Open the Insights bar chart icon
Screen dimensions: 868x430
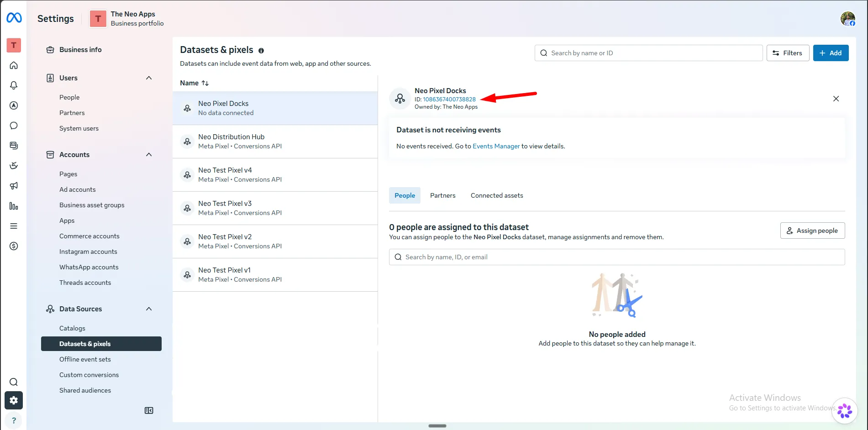tap(14, 206)
